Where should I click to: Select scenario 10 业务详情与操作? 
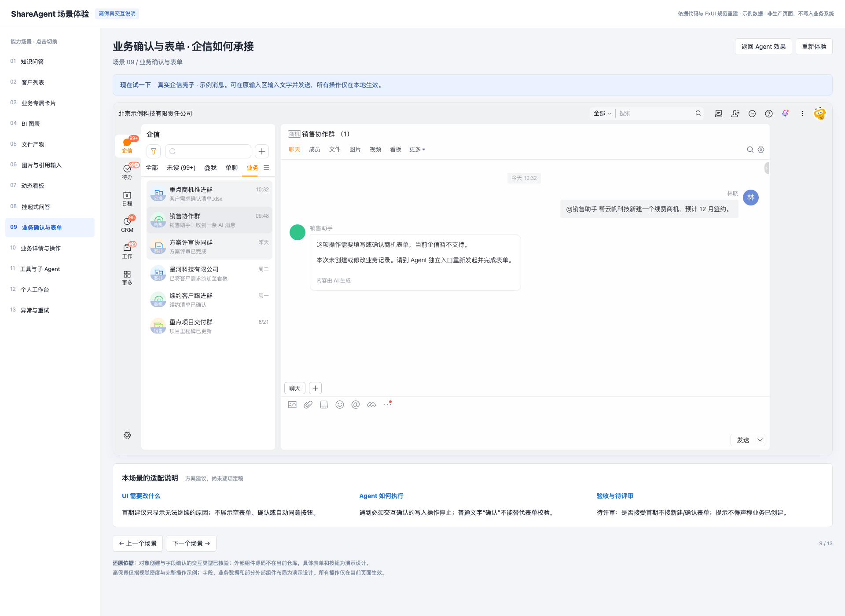pyautogui.click(x=50, y=248)
